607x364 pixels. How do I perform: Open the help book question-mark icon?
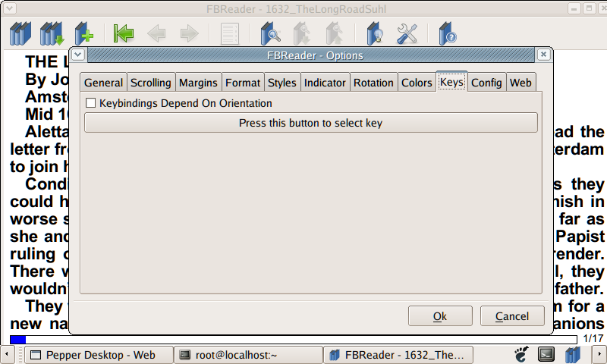pyautogui.click(x=448, y=33)
